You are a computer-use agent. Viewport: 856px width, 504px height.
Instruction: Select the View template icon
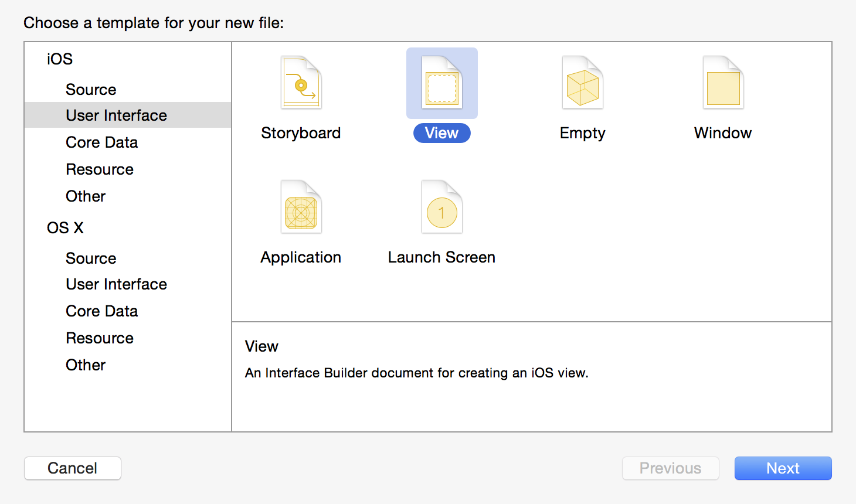click(x=441, y=83)
